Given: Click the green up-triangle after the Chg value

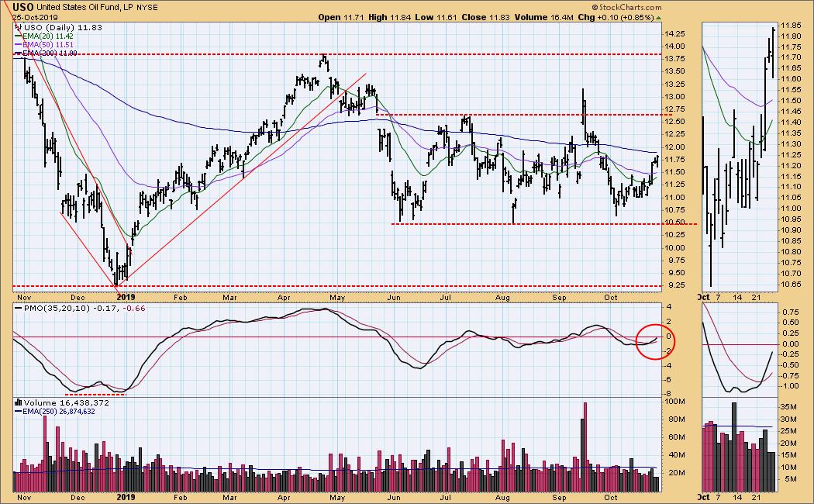Looking at the screenshot, I should coord(659,18).
